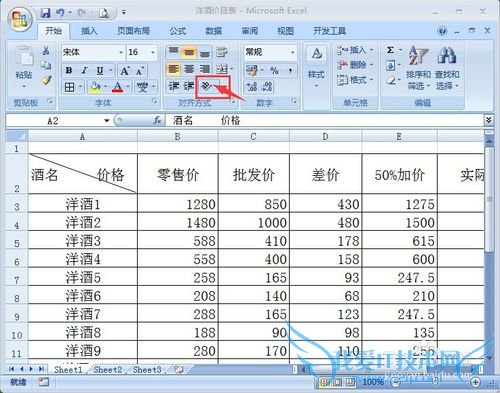Open the font name dropdown 宋体
This screenshot has width=500, height=393.
(121, 52)
